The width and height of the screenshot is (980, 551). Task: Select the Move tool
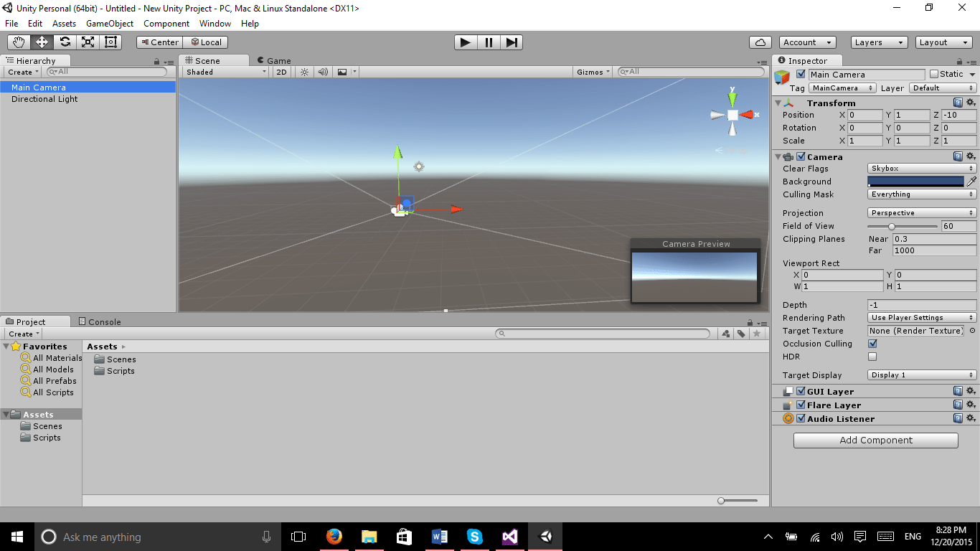coord(42,42)
